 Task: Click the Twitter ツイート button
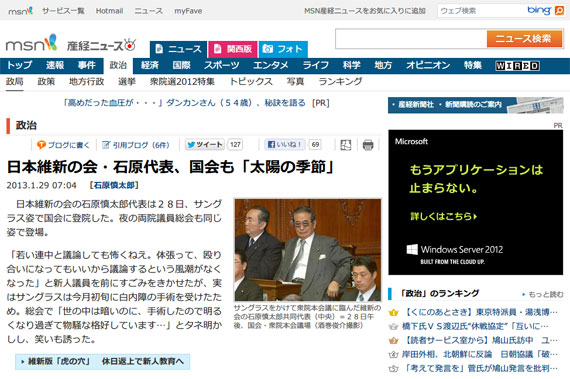(x=204, y=145)
